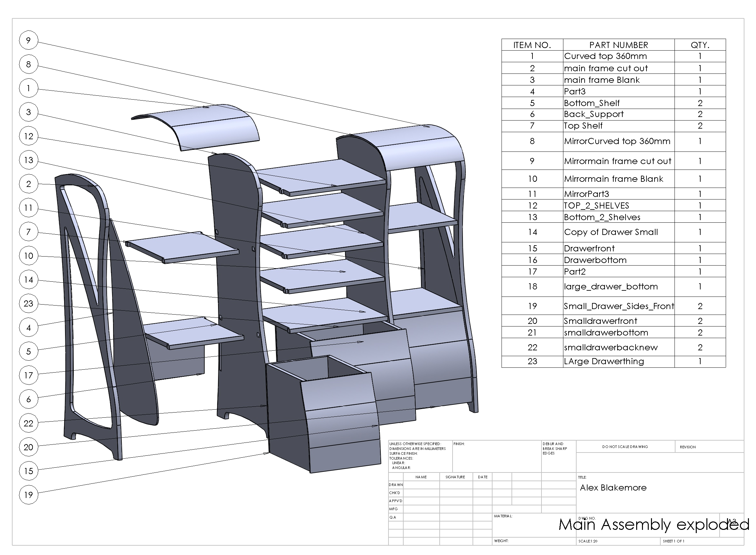
Task: Click the 'DRAWN' row label
Action: coord(396,485)
